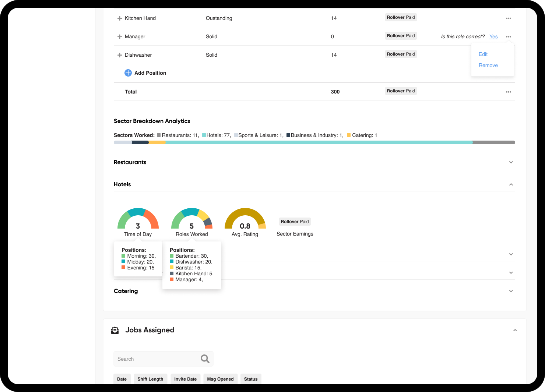
Task: Click the Restaurants heading
Action: tap(130, 162)
